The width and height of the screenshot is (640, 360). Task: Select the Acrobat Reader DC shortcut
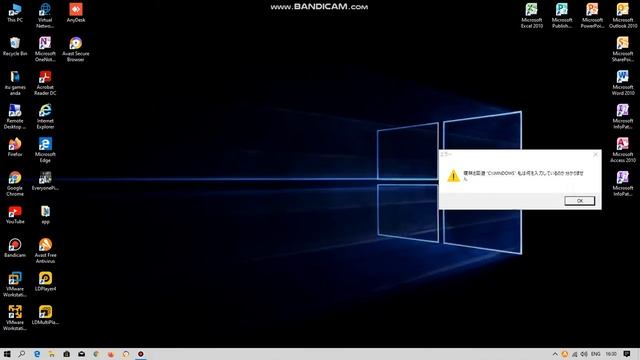point(45,83)
